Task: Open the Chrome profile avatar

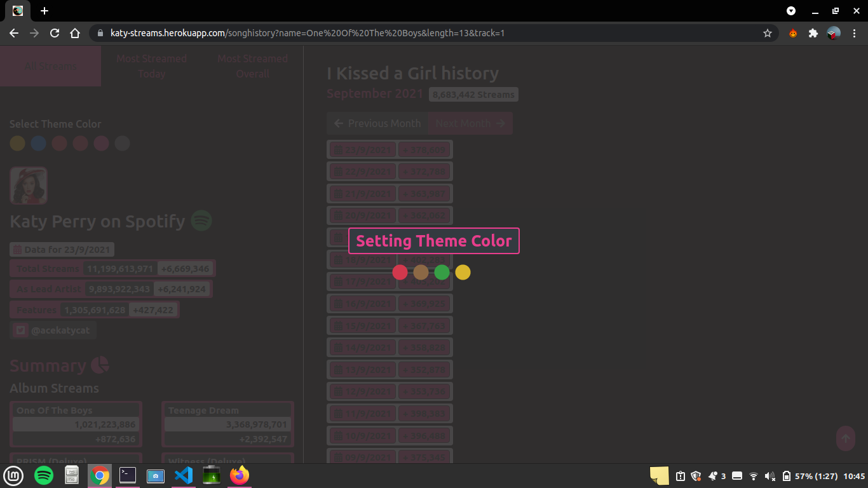Action: click(834, 33)
